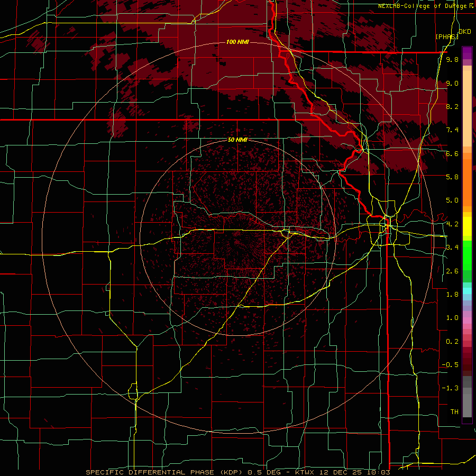Screen dimensions: 476x476
Task: Click the 3.4 scale value
Action: [452, 248]
